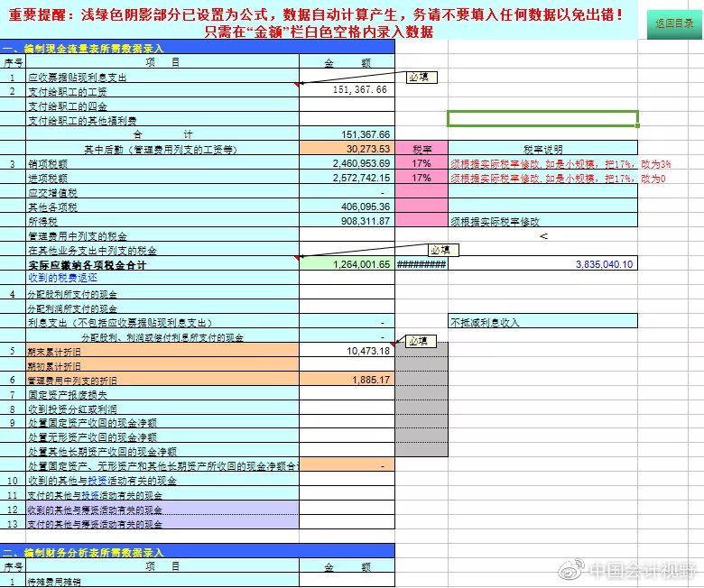The image size is (704, 588).
Task: Select 须根据实际税率修改 note for 所得税
Action: 542,220
